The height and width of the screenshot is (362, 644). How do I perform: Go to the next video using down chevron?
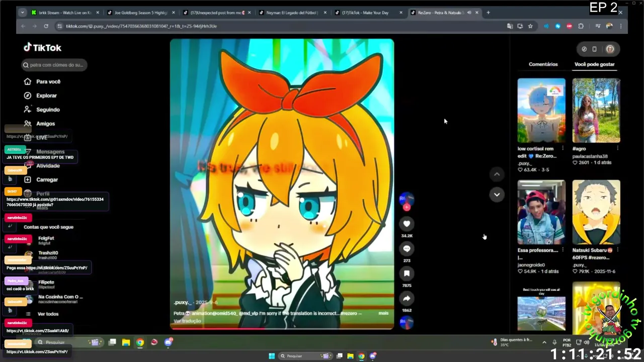pos(497,195)
